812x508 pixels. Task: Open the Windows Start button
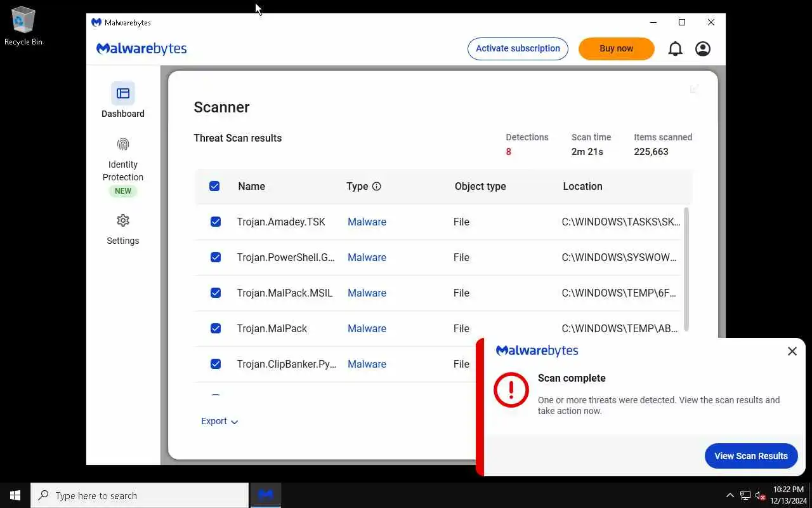15,495
